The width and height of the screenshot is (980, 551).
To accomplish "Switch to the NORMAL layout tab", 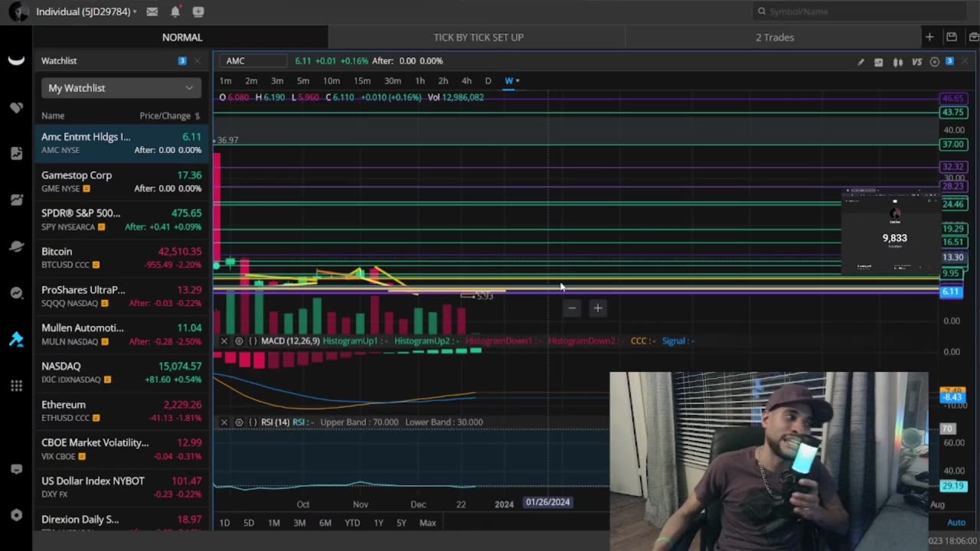I will (182, 37).
